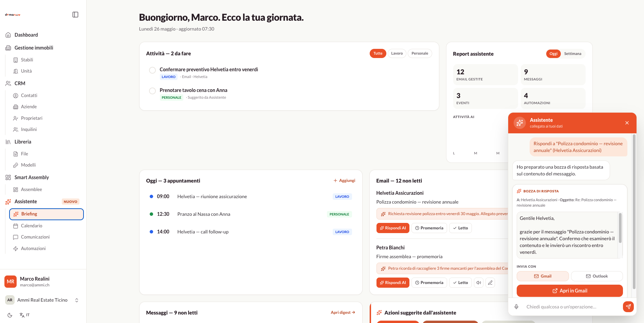
Task: Click Rispondi AI for Petra Bianchi email
Action: click(x=393, y=283)
